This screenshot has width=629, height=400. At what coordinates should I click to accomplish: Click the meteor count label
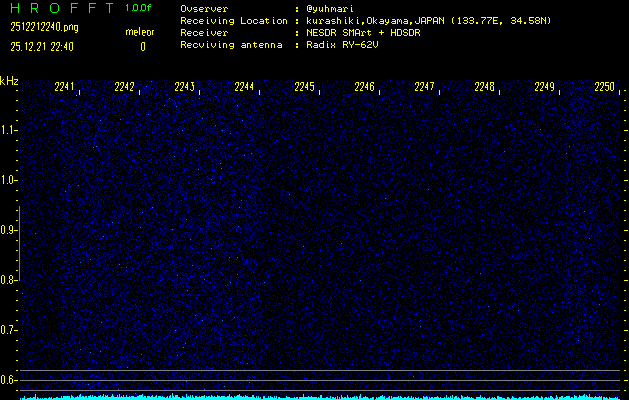click(x=139, y=32)
